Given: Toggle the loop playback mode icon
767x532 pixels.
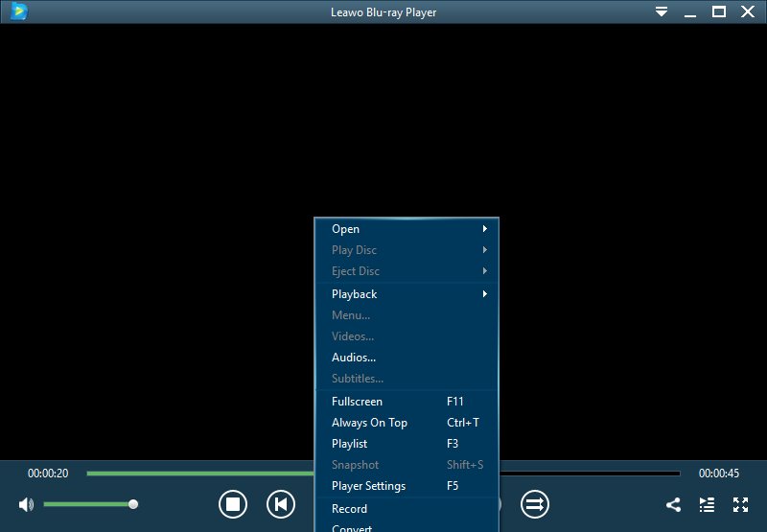Looking at the screenshot, I should (535, 504).
